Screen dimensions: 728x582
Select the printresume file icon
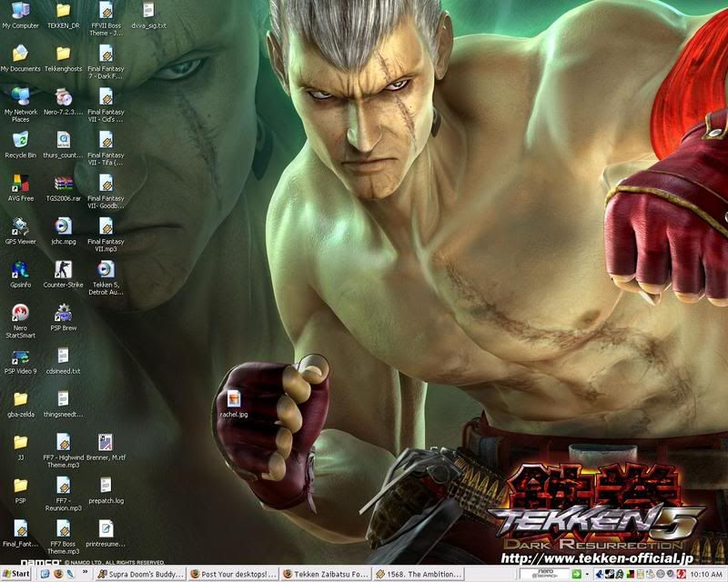[106, 534]
